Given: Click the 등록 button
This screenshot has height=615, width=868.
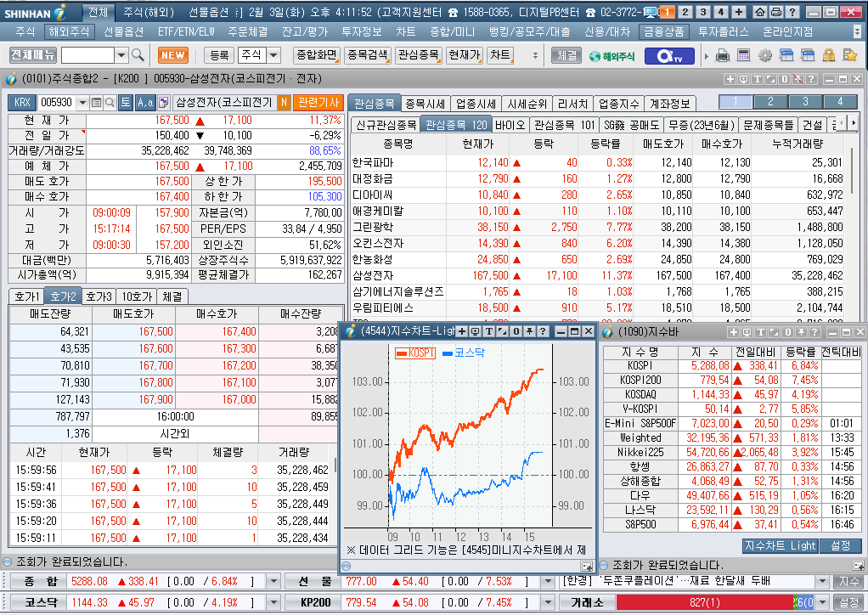Looking at the screenshot, I should coord(219,55).
